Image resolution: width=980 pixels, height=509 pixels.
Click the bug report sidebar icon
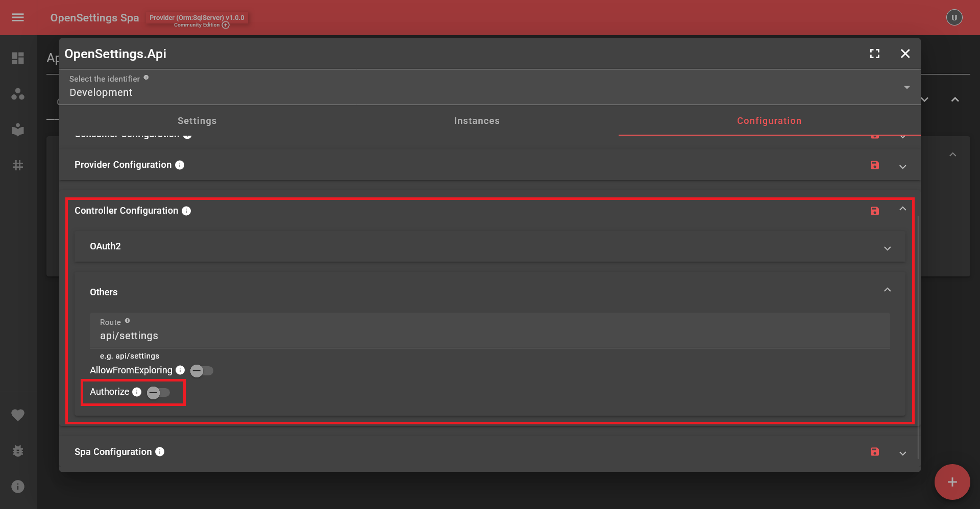click(x=18, y=451)
